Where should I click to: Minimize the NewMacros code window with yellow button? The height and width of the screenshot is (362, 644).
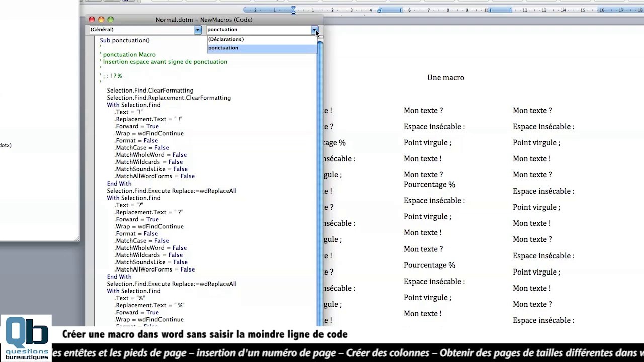pos(101,20)
